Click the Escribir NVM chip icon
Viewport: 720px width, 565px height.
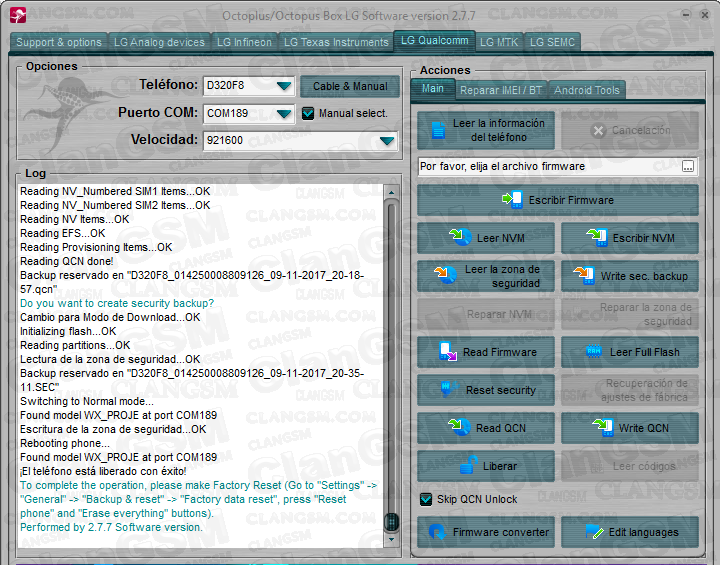tap(597, 237)
